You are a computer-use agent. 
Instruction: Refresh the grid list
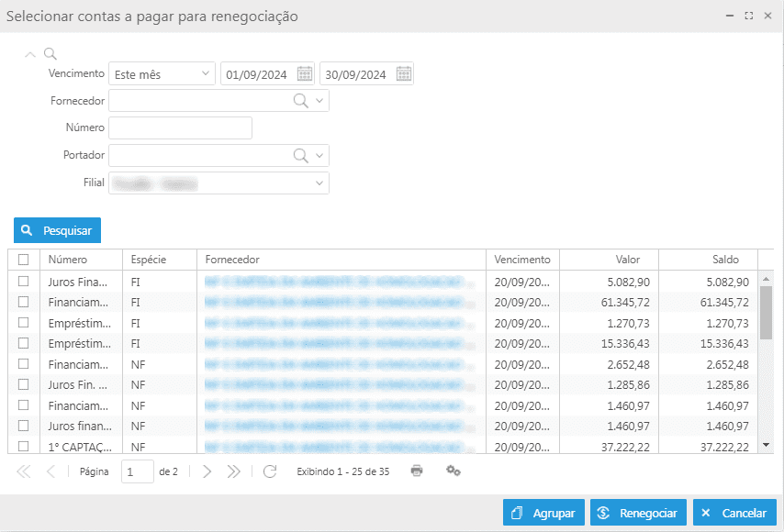click(x=269, y=471)
